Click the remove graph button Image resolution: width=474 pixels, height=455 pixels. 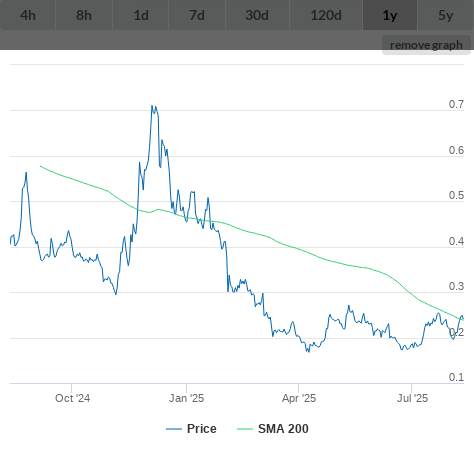click(426, 45)
